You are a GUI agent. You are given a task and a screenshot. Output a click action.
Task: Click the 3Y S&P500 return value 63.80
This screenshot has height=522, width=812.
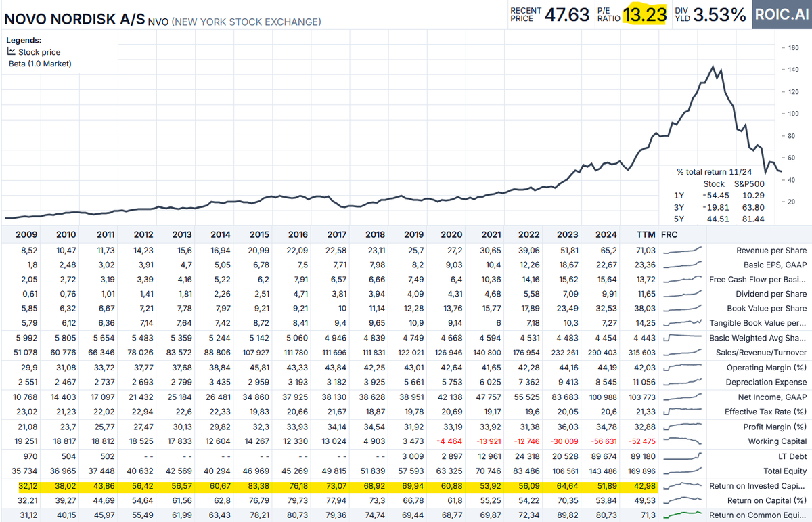point(753,207)
